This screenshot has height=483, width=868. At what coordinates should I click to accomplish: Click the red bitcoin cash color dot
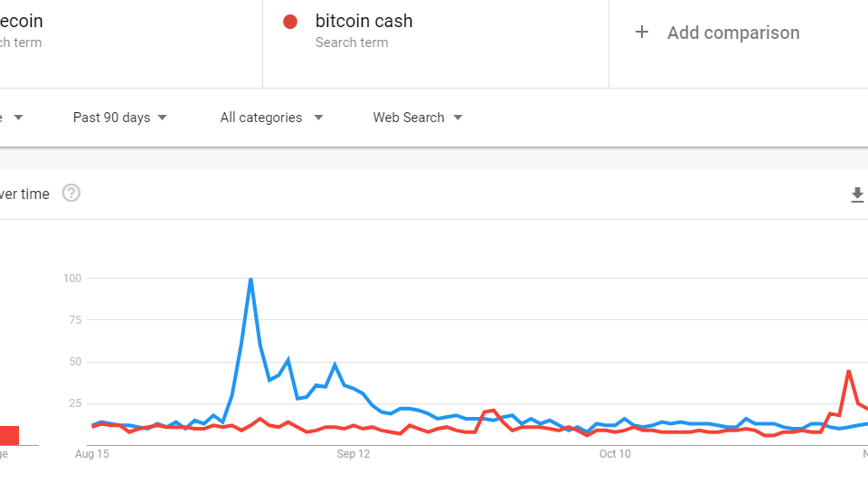pyautogui.click(x=290, y=22)
